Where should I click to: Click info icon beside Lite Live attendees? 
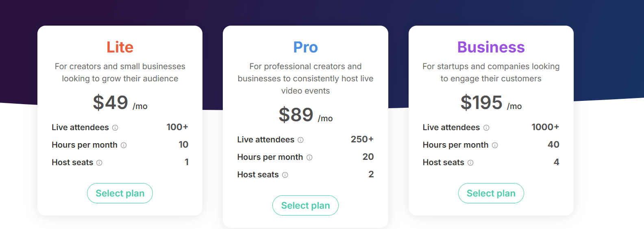[115, 128]
